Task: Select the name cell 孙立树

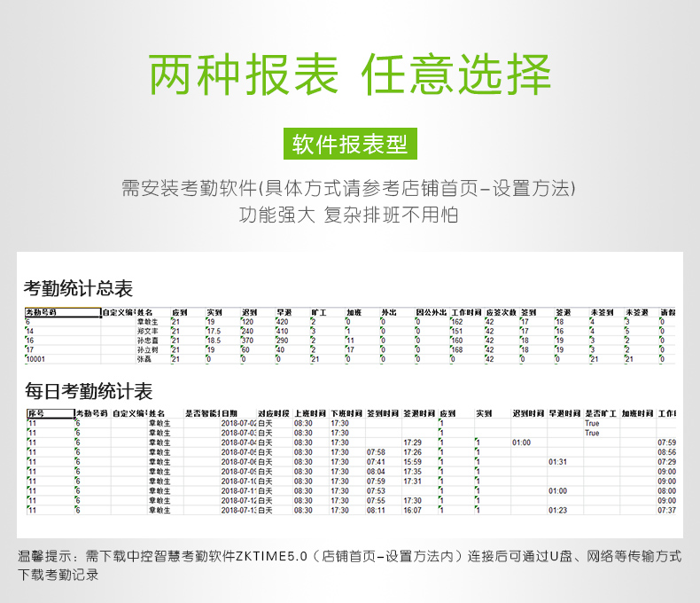Action: coord(147,349)
